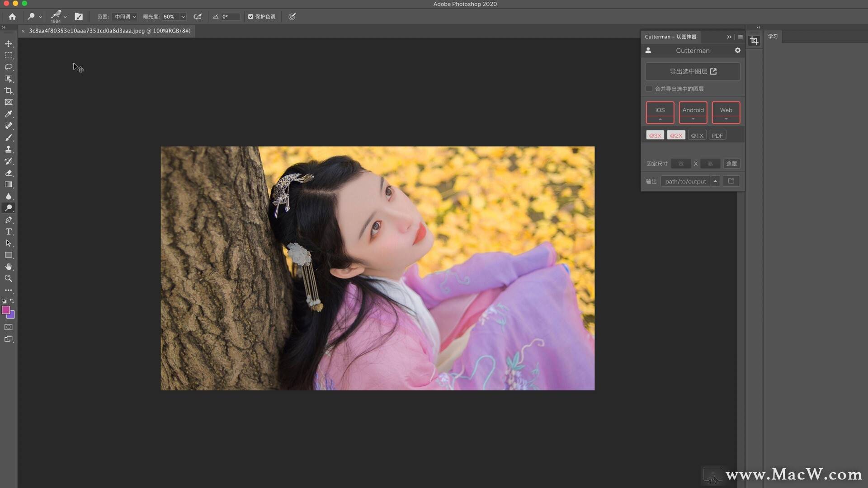
Task: Click 导出选中图层 export button
Action: [693, 71]
